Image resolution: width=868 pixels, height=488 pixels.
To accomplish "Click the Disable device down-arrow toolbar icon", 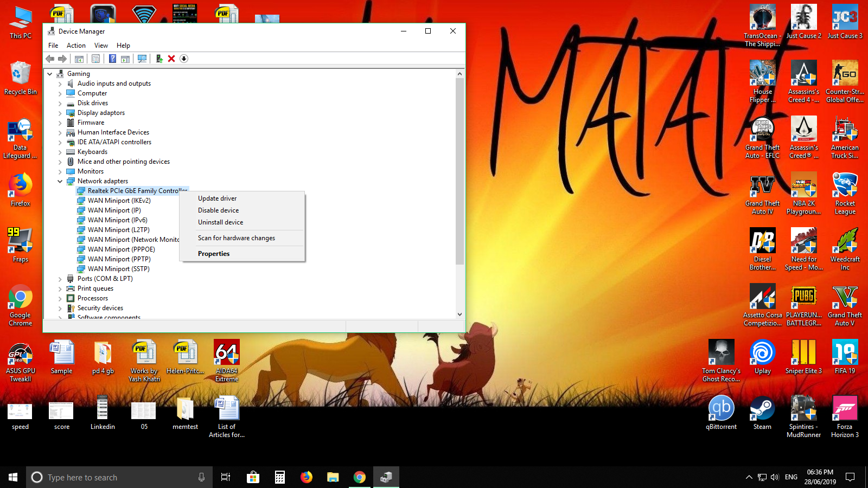I will 184,59.
